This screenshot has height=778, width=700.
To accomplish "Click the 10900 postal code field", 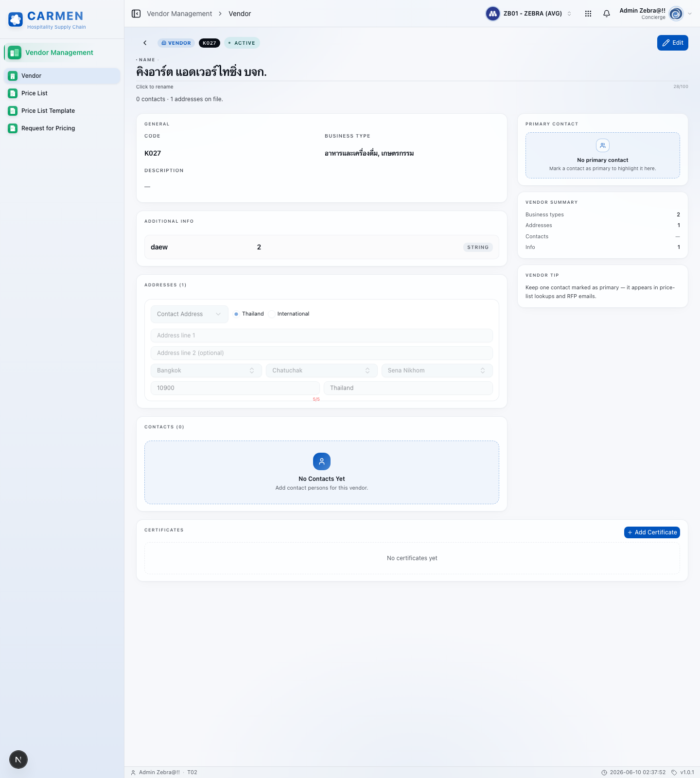I will click(x=235, y=388).
